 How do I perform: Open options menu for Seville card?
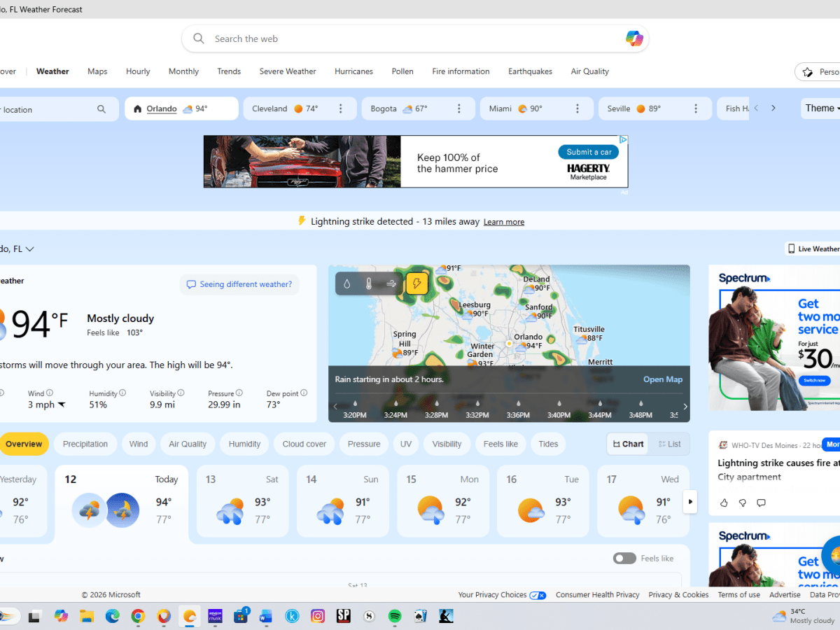pyautogui.click(x=696, y=108)
